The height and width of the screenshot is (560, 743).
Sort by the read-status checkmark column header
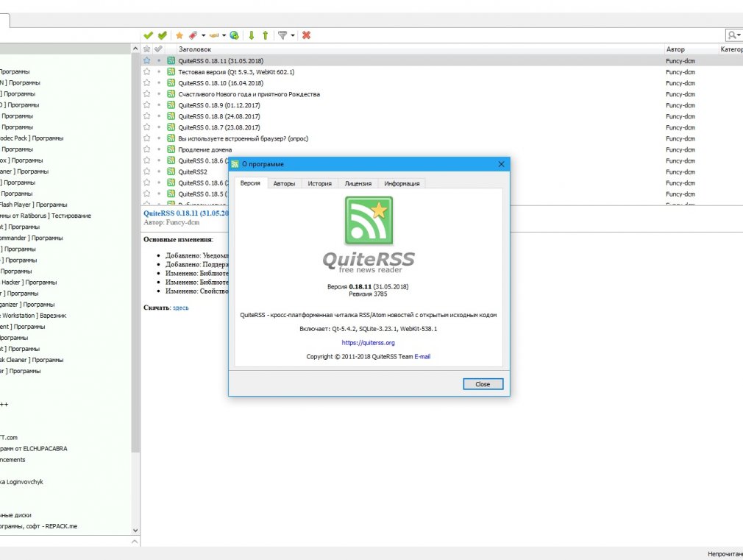point(159,49)
